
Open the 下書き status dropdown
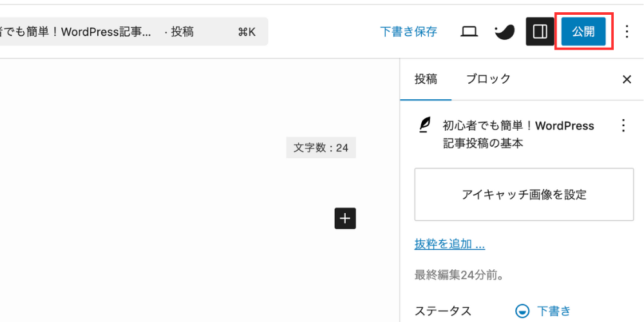coord(544,311)
